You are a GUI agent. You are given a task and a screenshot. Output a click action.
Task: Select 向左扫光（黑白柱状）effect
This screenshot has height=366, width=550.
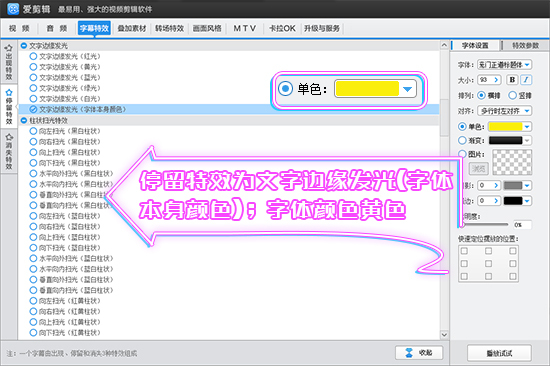click(x=65, y=131)
